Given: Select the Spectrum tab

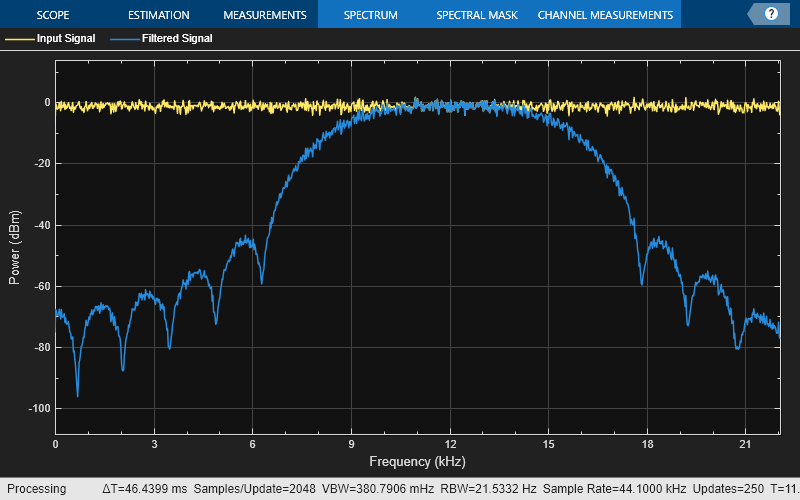Looking at the screenshot, I should (370, 15).
